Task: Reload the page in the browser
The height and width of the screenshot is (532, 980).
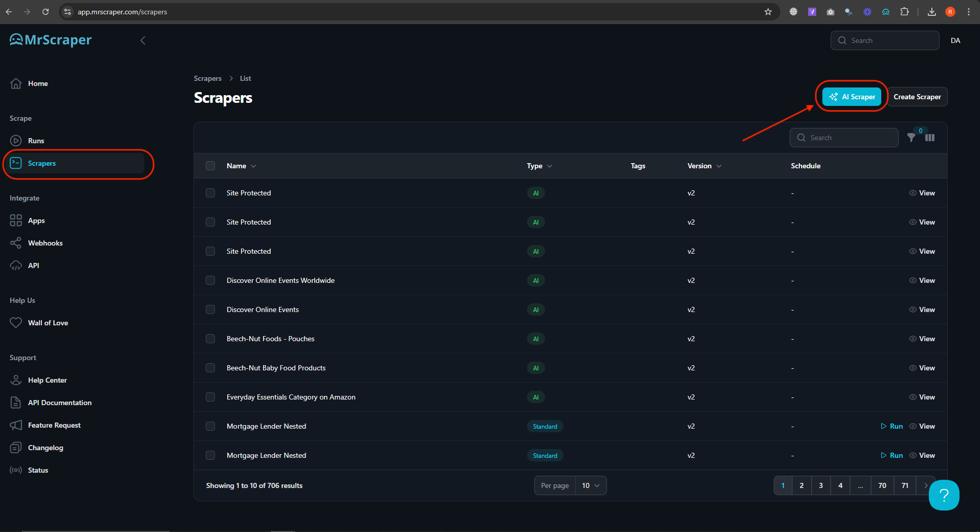Action: point(46,12)
